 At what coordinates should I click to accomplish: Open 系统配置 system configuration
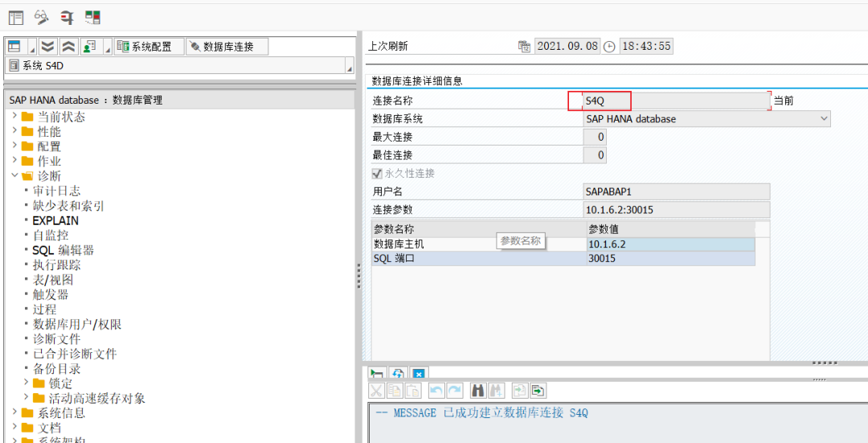click(149, 47)
